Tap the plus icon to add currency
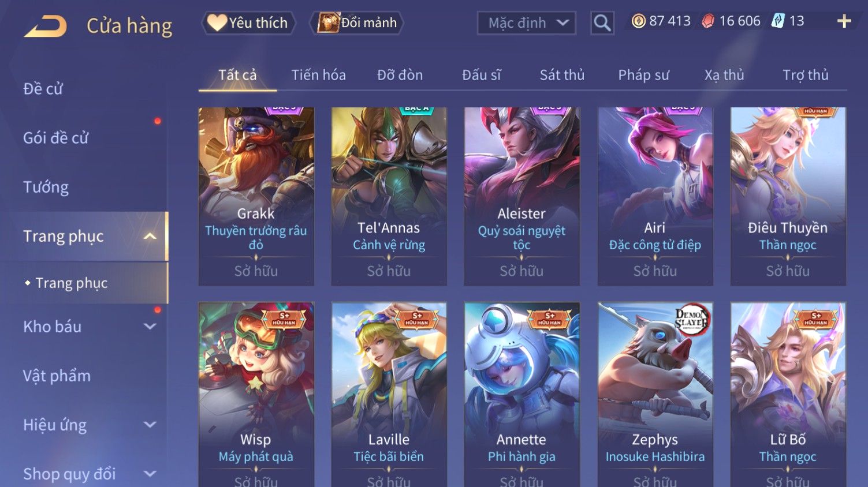This screenshot has height=487, width=868. pos(844,21)
